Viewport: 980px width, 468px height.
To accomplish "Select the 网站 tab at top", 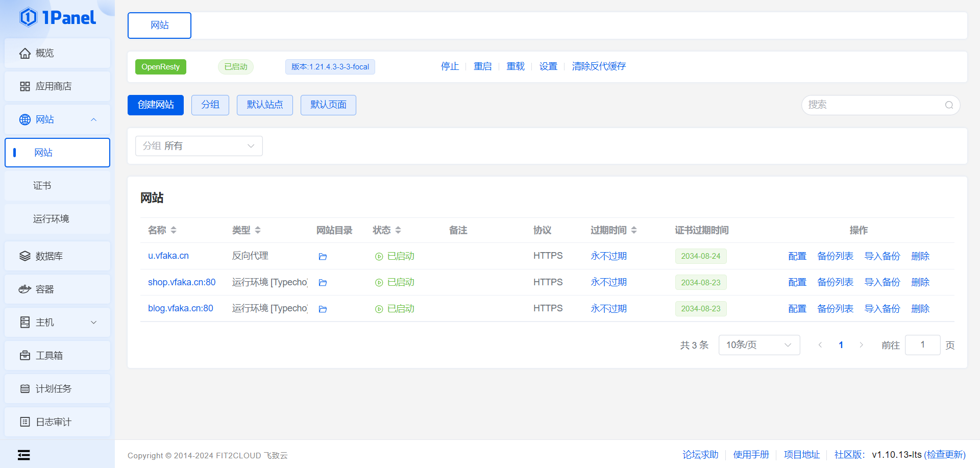I will (x=159, y=26).
